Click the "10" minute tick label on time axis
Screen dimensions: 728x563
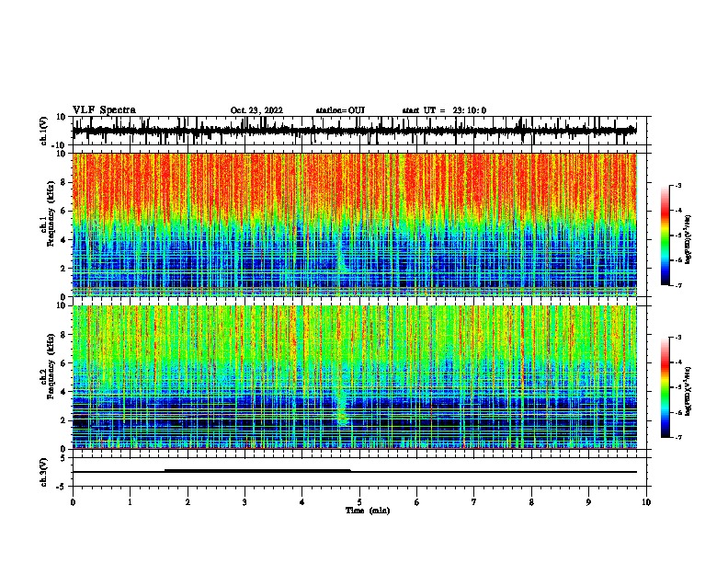646,502
